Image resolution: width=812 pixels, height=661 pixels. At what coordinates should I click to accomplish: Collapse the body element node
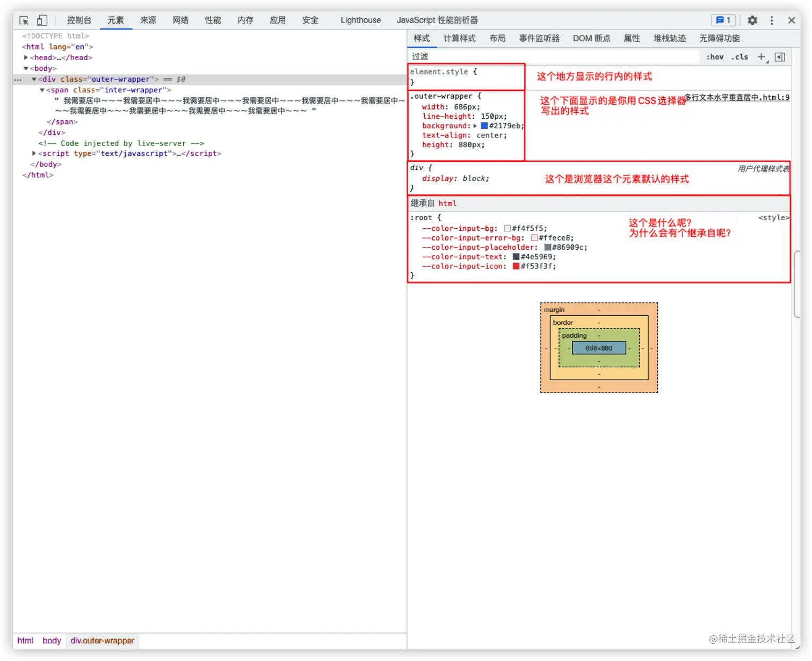coord(26,69)
